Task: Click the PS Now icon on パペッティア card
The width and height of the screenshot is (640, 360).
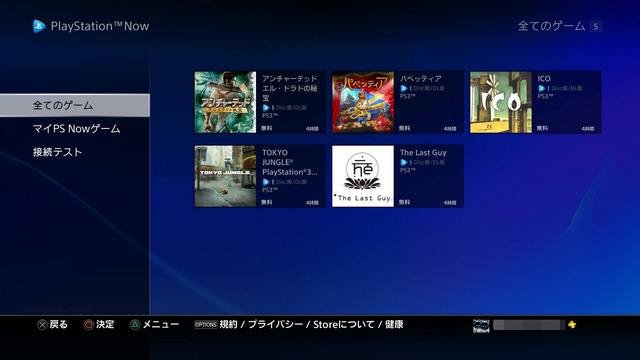Action: [403, 88]
